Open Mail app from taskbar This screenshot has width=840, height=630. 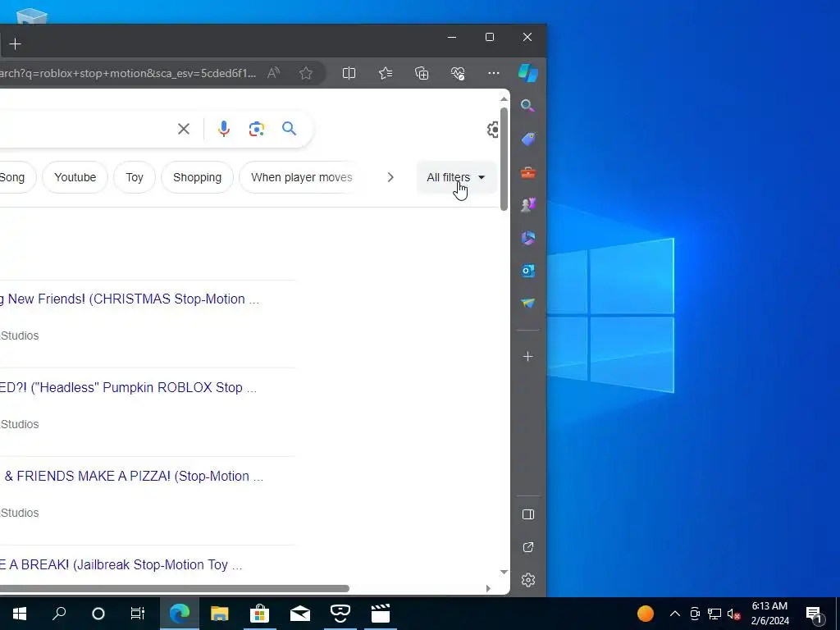coord(300,614)
